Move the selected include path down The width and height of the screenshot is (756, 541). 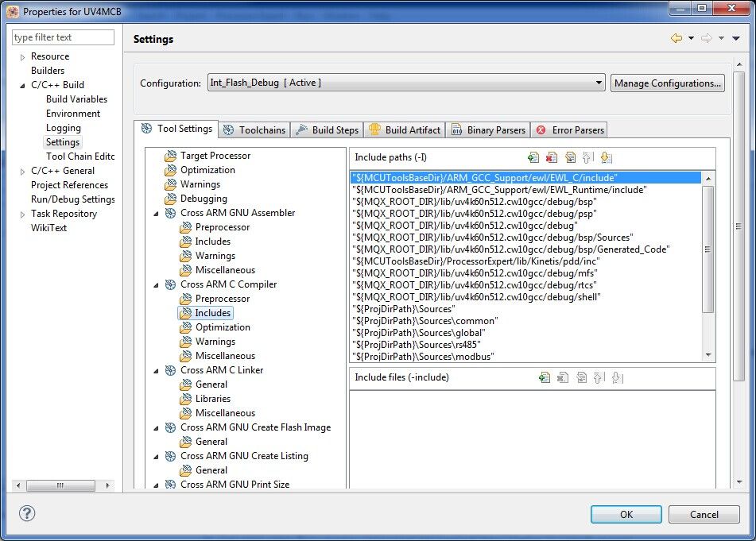pos(606,157)
